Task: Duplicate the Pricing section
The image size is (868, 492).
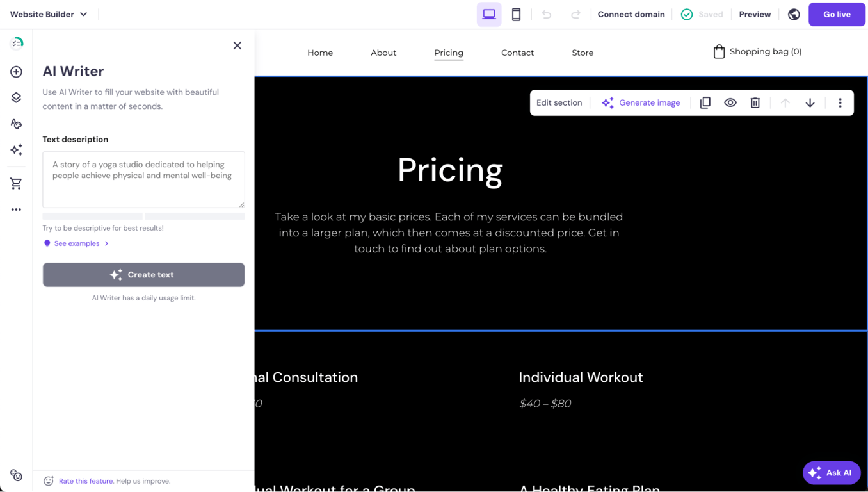Action: [705, 102]
